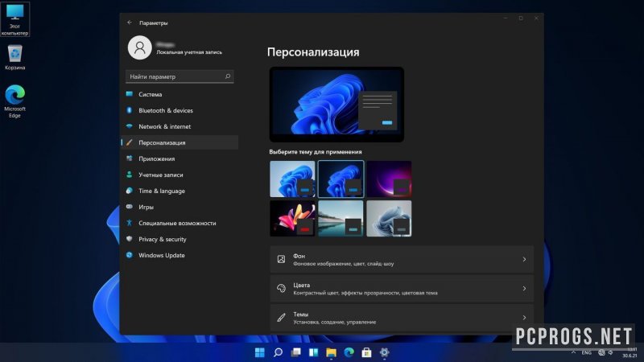The image size is (644, 362).
Task: Click the Игры gamepad icon
Action: pyautogui.click(x=130, y=207)
